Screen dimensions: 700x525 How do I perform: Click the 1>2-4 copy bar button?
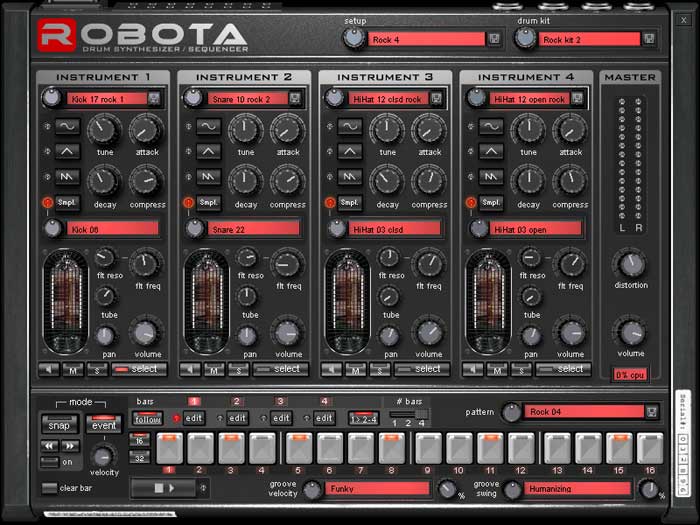coord(363,418)
